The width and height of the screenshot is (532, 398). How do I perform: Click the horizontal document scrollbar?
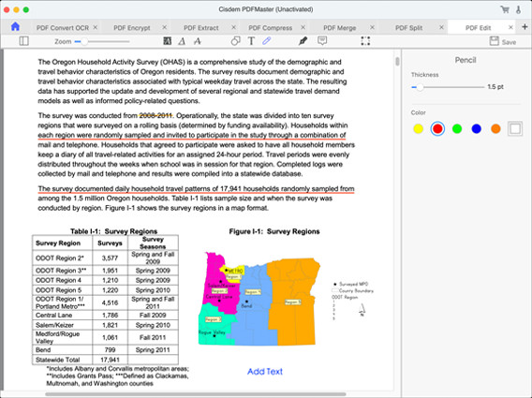pos(196,394)
